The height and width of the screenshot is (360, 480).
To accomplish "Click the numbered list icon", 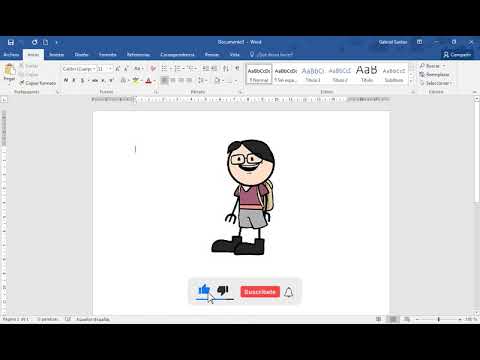I will coord(177,69).
